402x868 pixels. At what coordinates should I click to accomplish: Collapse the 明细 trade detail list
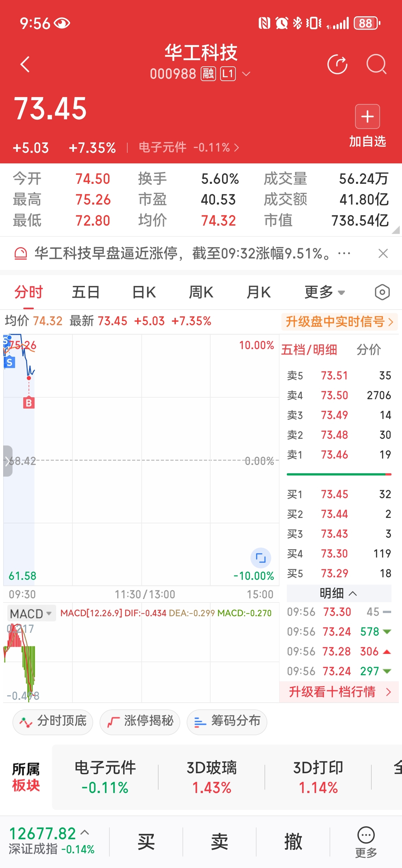pyautogui.click(x=339, y=593)
